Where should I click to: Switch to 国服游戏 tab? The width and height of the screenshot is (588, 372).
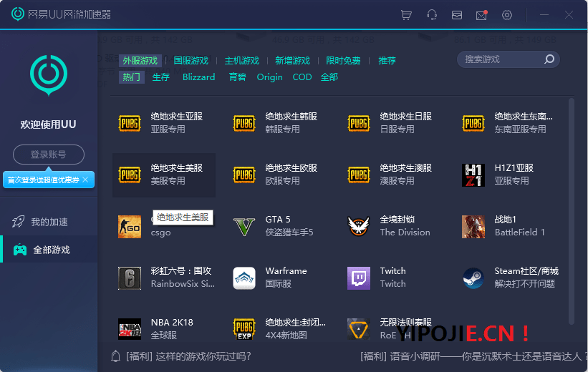tap(191, 61)
